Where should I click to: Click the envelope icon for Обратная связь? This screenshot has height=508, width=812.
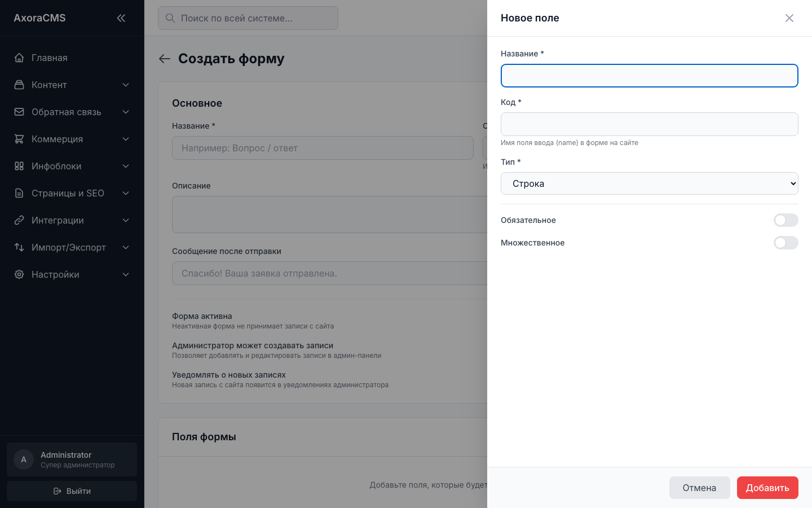19,112
